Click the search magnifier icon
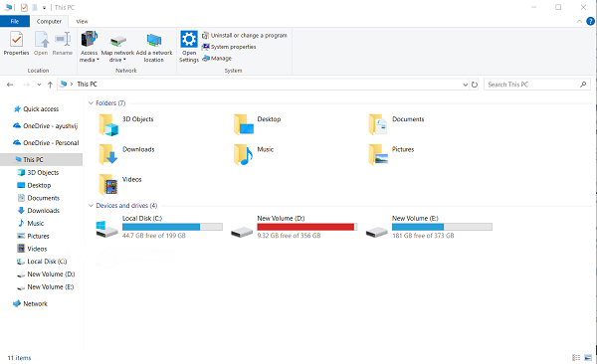597x364 pixels. point(583,85)
